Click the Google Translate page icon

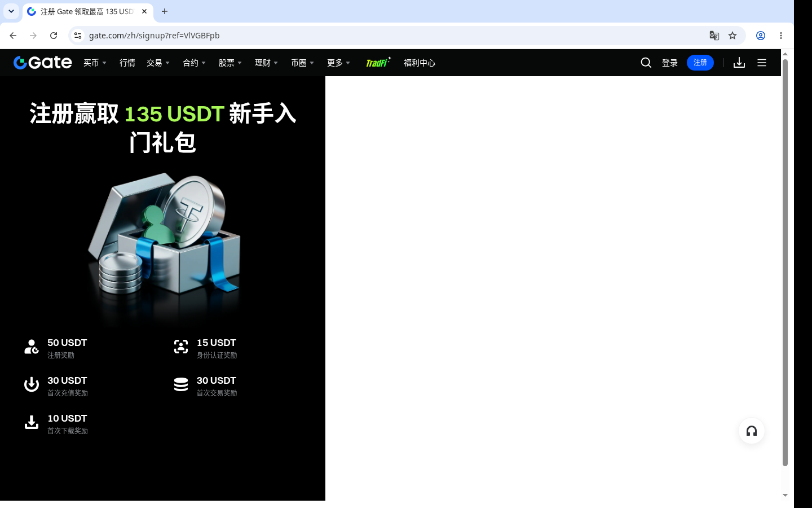714,36
